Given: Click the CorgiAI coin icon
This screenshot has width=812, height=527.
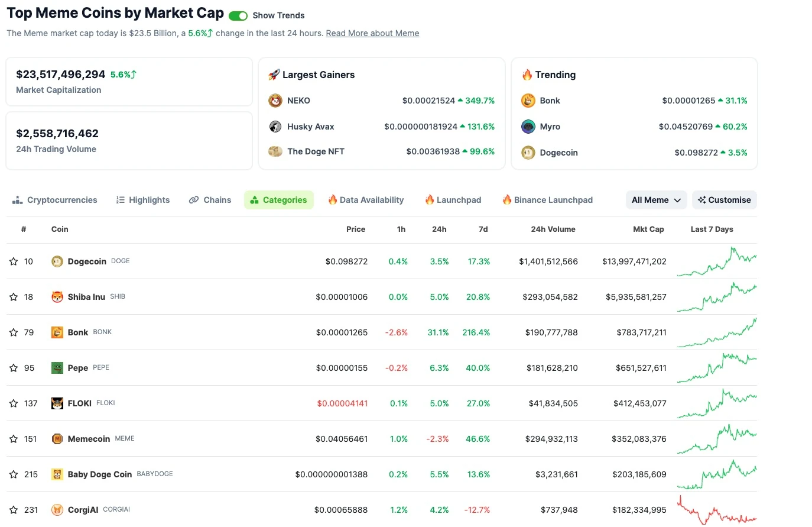Looking at the screenshot, I should [x=57, y=510].
